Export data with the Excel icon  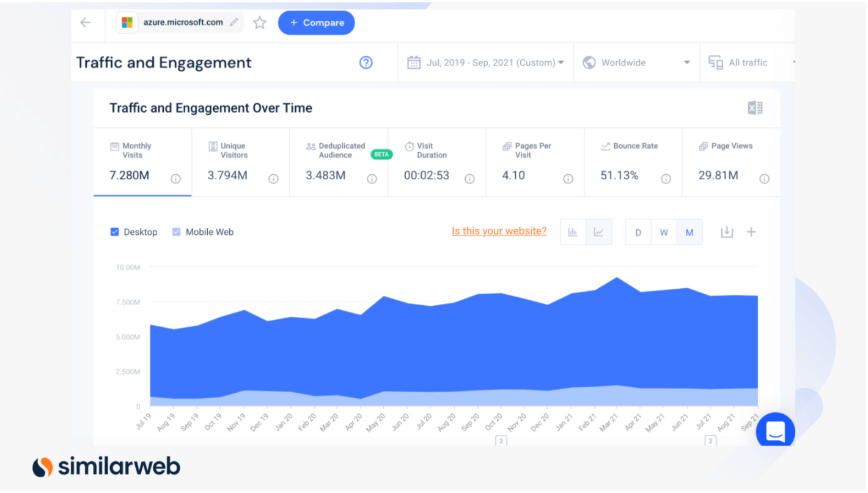click(755, 108)
